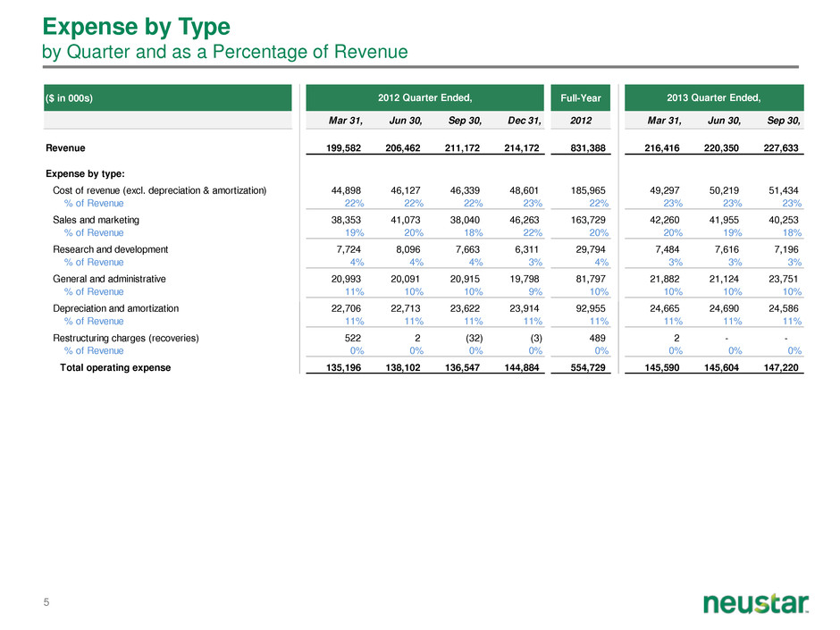Select the revenue value 227,633

781,147
